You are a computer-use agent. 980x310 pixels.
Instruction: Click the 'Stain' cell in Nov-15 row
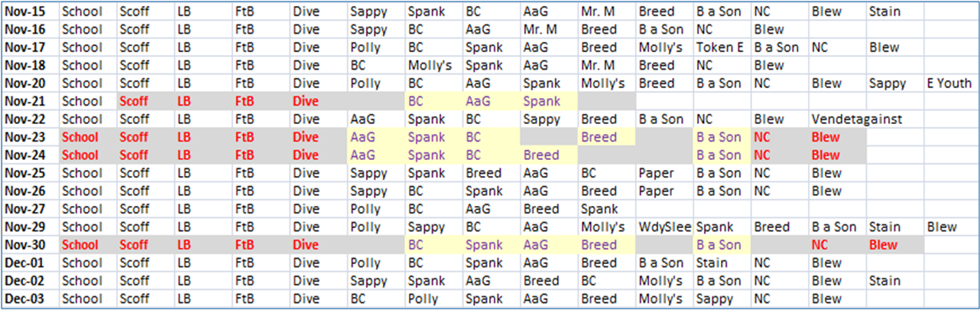(884, 11)
